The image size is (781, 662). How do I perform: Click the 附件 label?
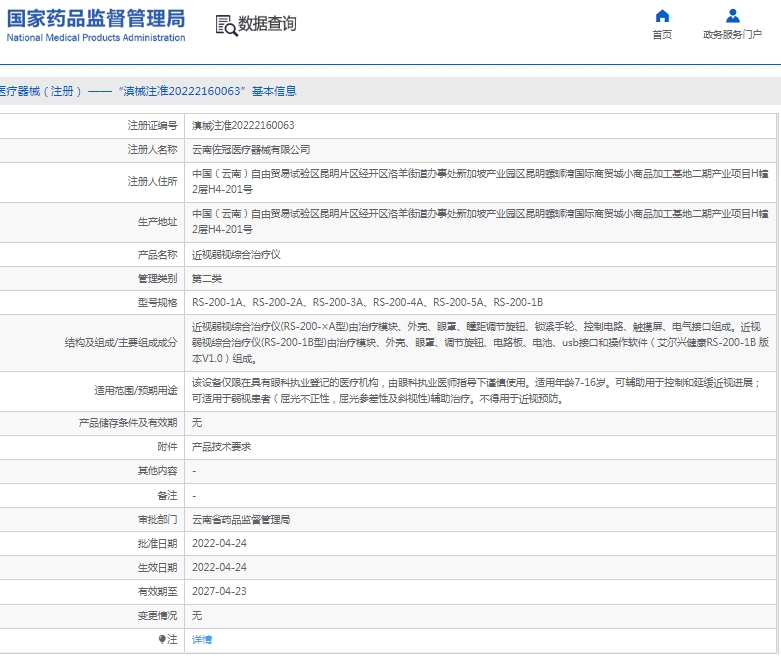[167, 447]
